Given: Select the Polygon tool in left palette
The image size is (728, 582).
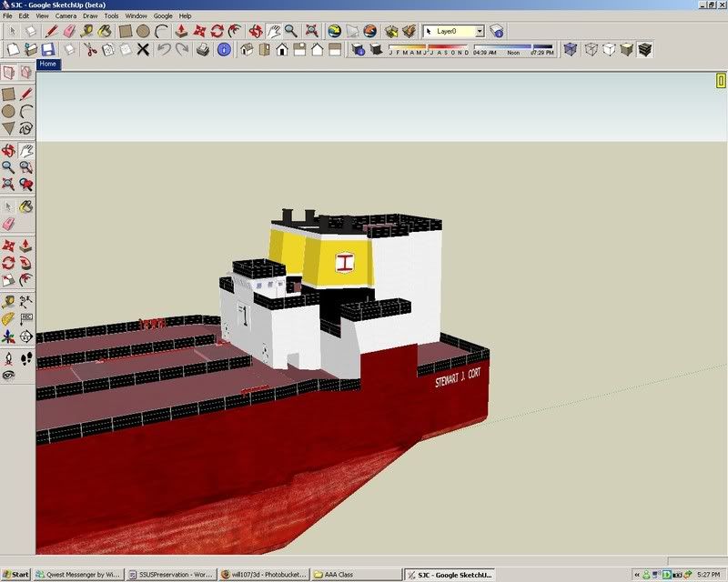Looking at the screenshot, I should [x=8, y=128].
